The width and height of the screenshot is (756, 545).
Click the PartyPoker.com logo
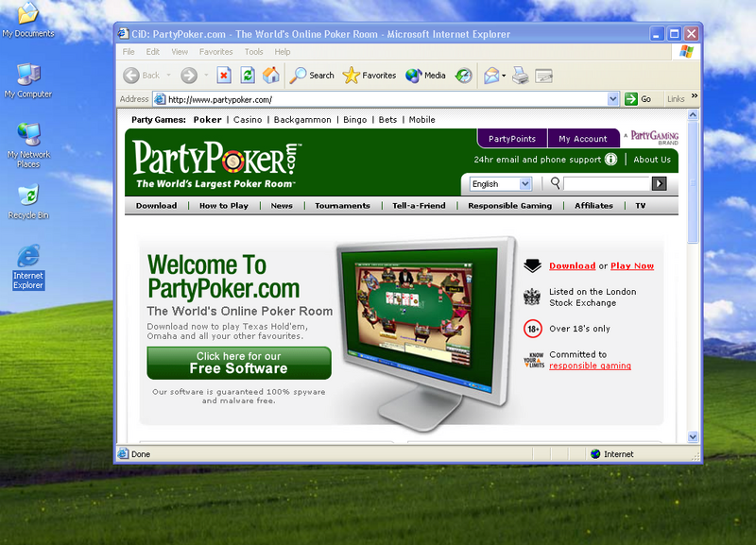[x=217, y=163]
